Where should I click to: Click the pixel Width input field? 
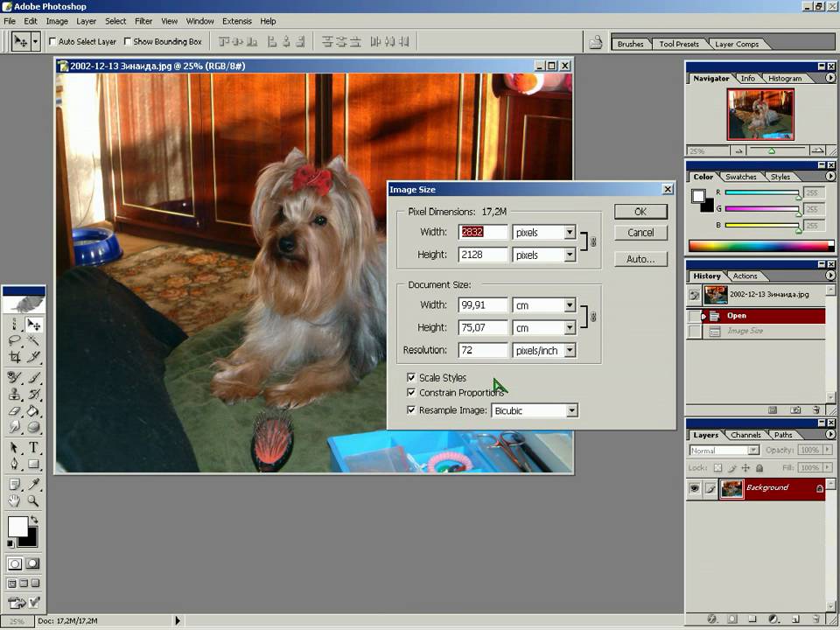pos(483,232)
